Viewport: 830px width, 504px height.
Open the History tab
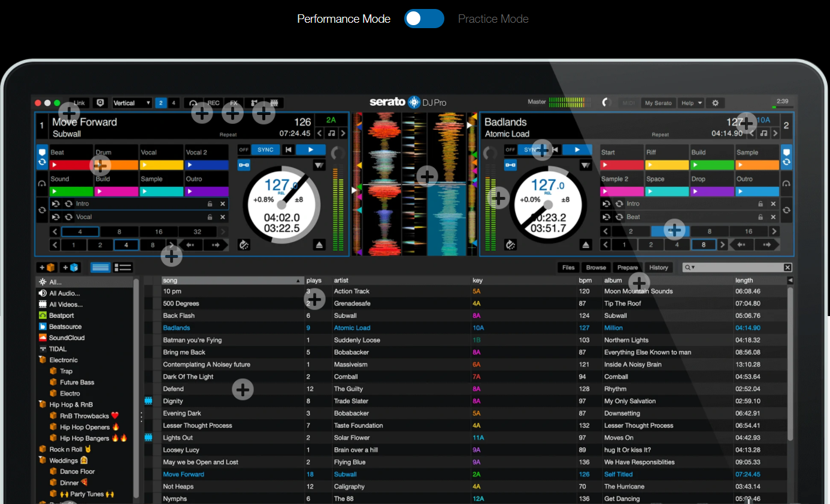[658, 268]
